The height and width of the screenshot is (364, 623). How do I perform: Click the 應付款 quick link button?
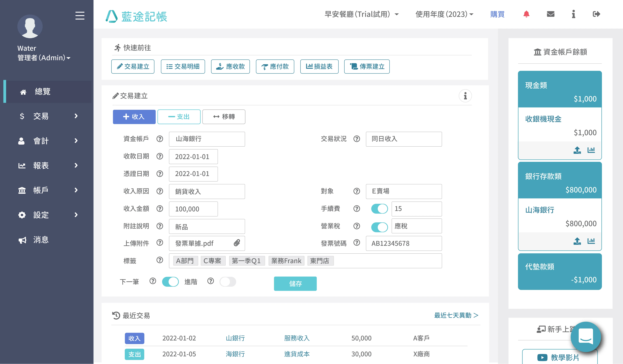coord(275,67)
